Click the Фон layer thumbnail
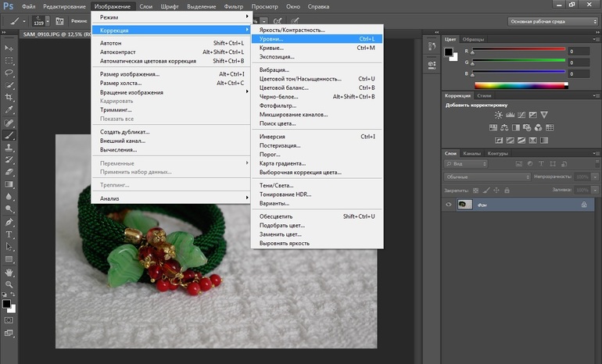 (466, 205)
